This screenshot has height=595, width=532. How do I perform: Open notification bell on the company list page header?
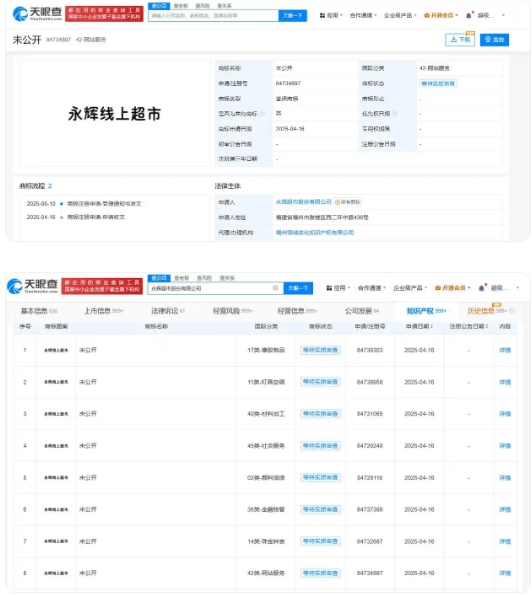pos(482,288)
